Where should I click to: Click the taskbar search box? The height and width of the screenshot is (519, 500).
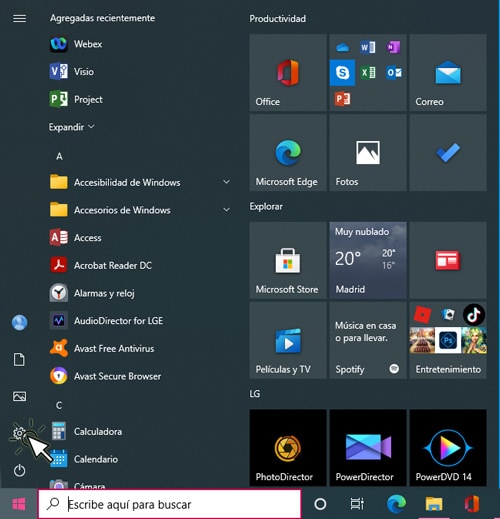point(170,504)
